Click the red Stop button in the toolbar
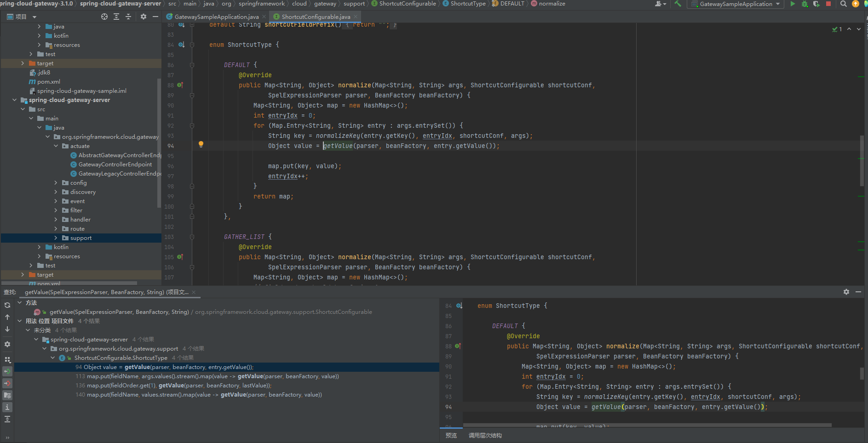This screenshot has width=868, height=443. click(828, 4)
